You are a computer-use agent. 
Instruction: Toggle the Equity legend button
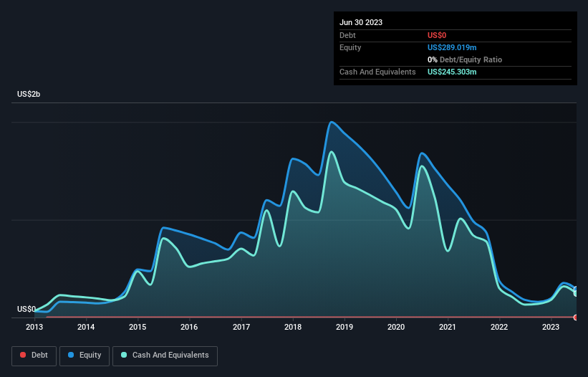click(x=85, y=355)
